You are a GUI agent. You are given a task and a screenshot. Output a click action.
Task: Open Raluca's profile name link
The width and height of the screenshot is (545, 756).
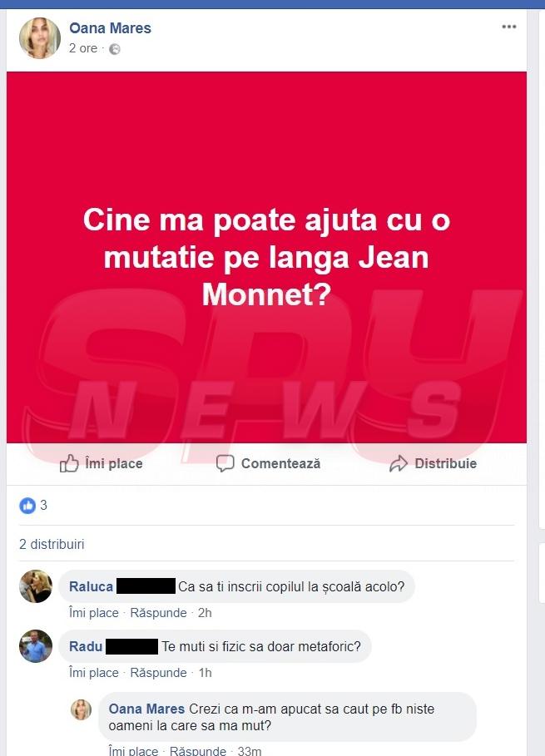[92, 586]
